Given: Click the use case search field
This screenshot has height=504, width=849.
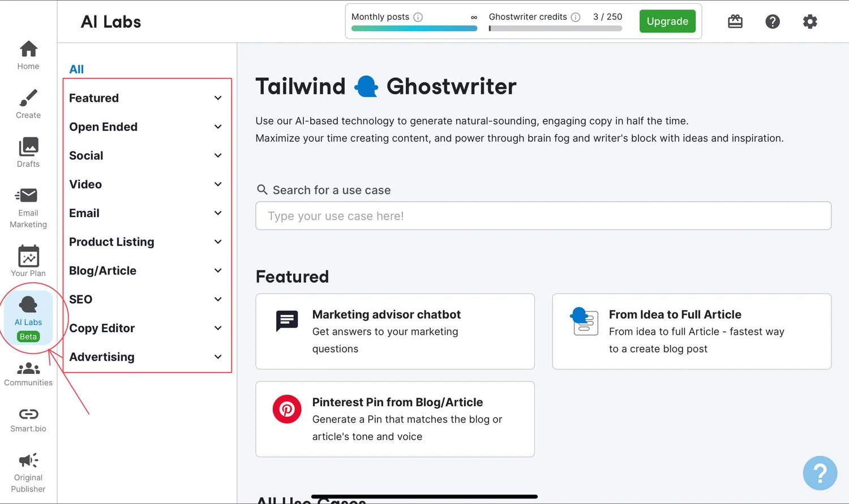Looking at the screenshot, I should [x=543, y=216].
